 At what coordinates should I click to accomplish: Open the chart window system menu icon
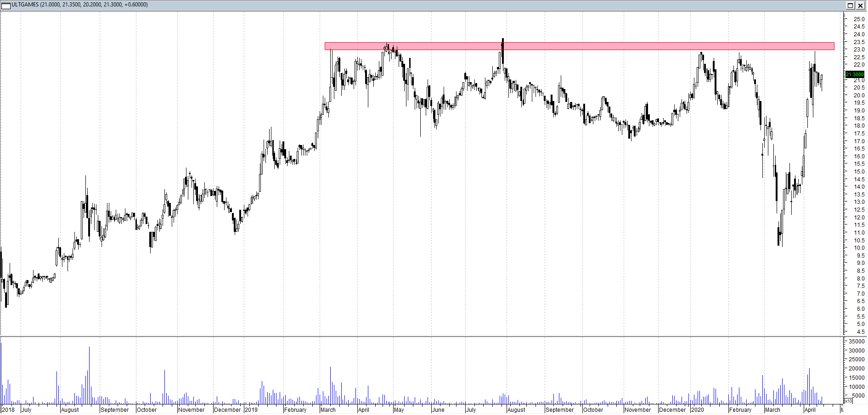click(6, 5)
